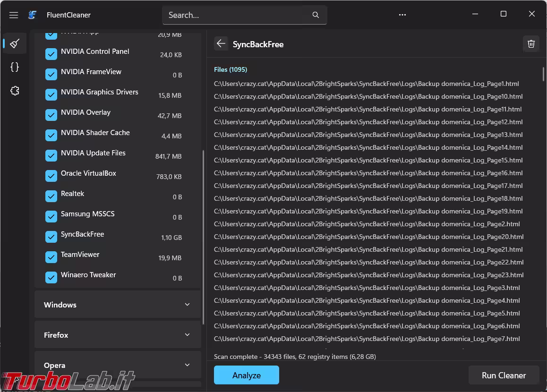Click the FluentCleaner app logo icon

pos(33,15)
